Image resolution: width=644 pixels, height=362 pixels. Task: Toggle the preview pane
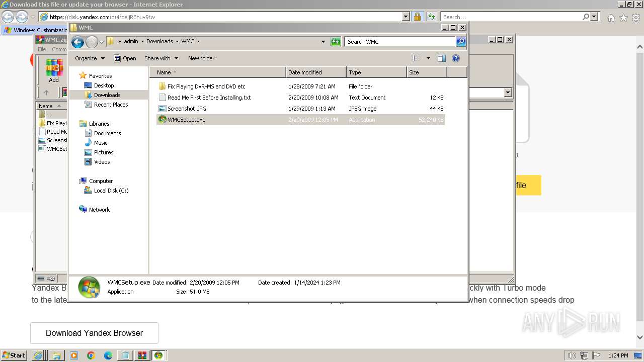pos(442,58)
